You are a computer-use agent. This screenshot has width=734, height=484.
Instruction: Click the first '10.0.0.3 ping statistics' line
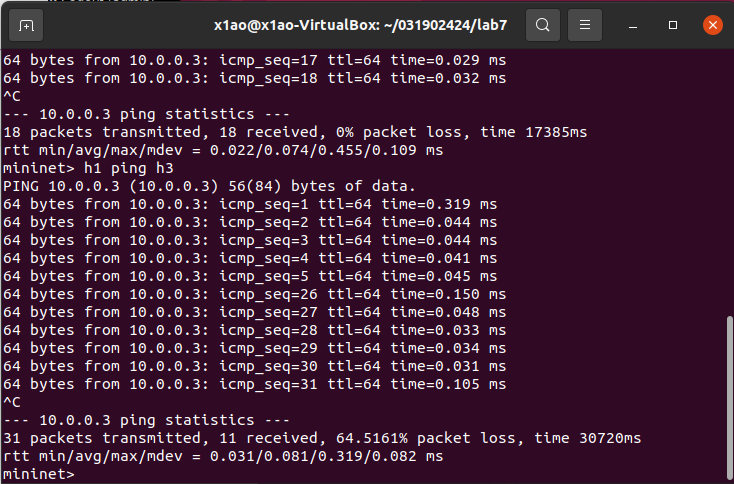click(147, 114)
